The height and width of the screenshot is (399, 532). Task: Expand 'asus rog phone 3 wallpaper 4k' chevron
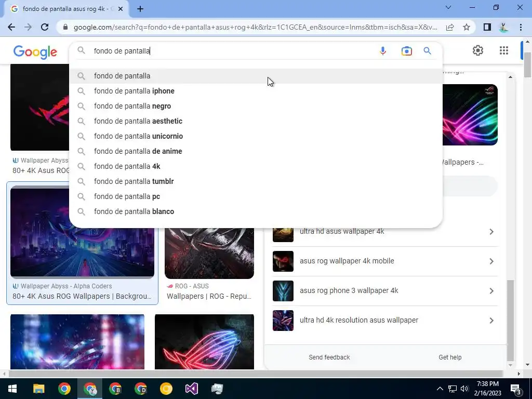pyautogui.click(x=491, y=291)
